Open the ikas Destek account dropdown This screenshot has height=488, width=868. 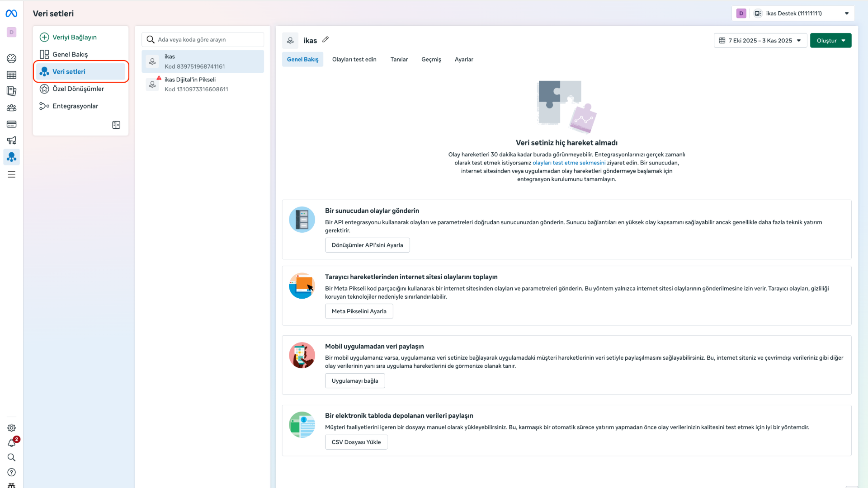793,14
